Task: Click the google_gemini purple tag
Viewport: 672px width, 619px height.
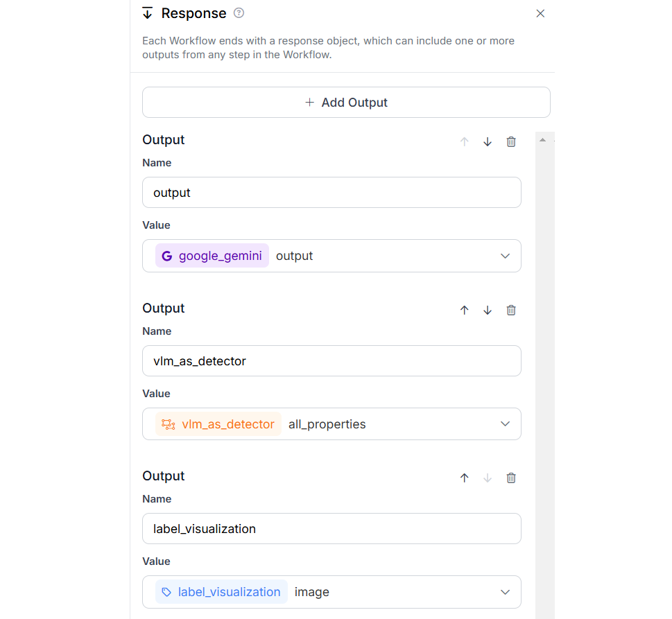Action: [212, 256]
